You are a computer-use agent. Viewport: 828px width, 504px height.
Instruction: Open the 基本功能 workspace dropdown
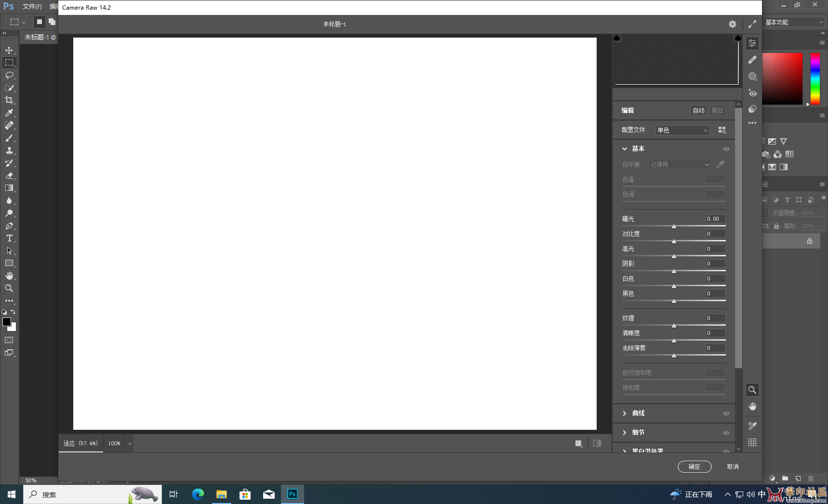(794, 22)
